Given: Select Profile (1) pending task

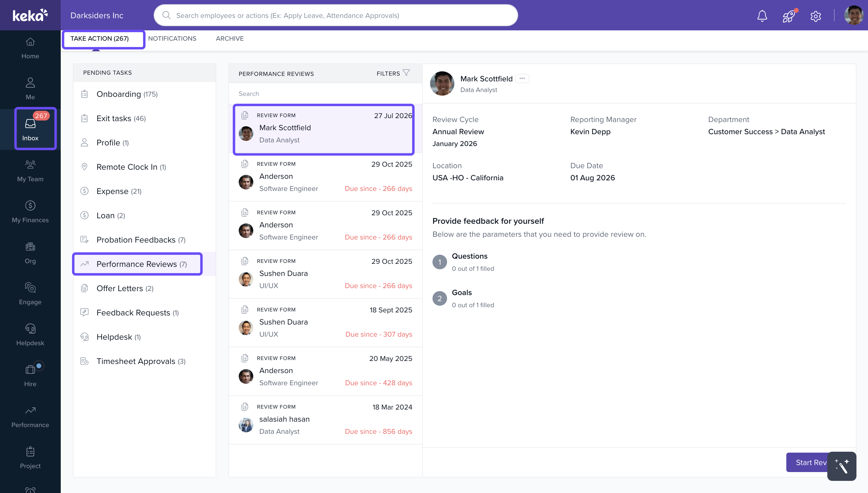Looking at the screenshot, I should coord(144,143).
